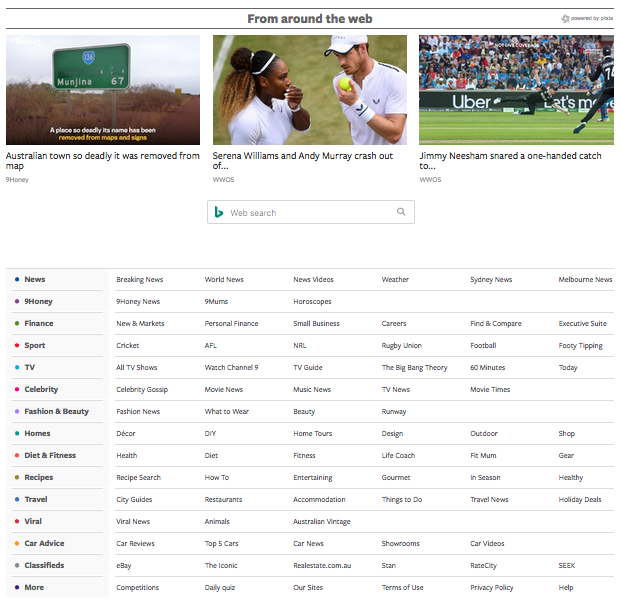Open the Fashion & Beauty category
The image size is (622, 612).
pos(57,411)
